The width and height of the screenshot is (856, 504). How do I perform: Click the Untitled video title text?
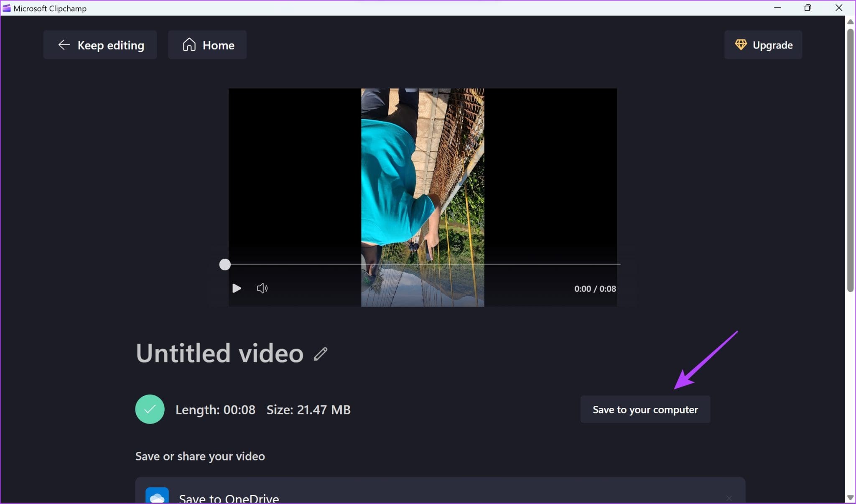click(x=219, y=353)
